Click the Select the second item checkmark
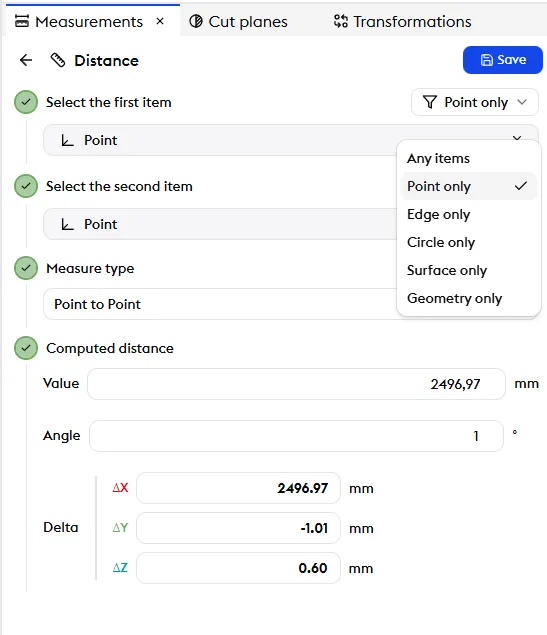 coord(26,186)
